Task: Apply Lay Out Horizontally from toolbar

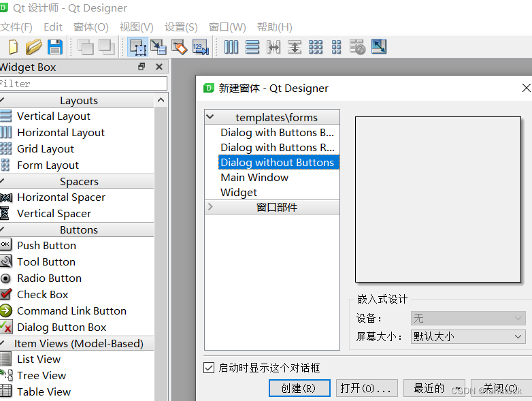Action: click(x=231, y=47)
